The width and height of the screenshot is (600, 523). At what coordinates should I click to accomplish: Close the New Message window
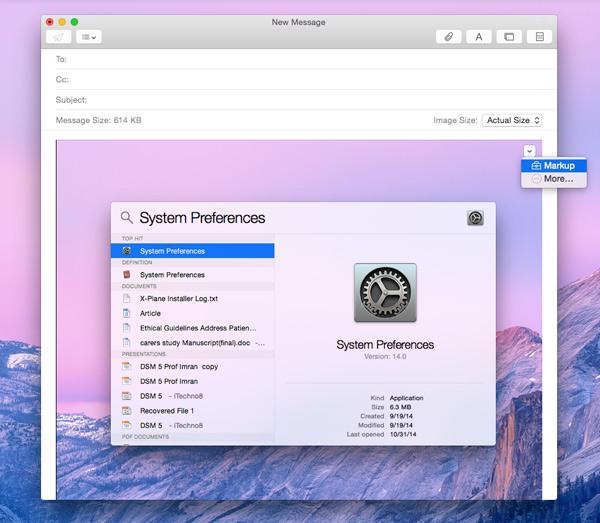pos(50,22)
